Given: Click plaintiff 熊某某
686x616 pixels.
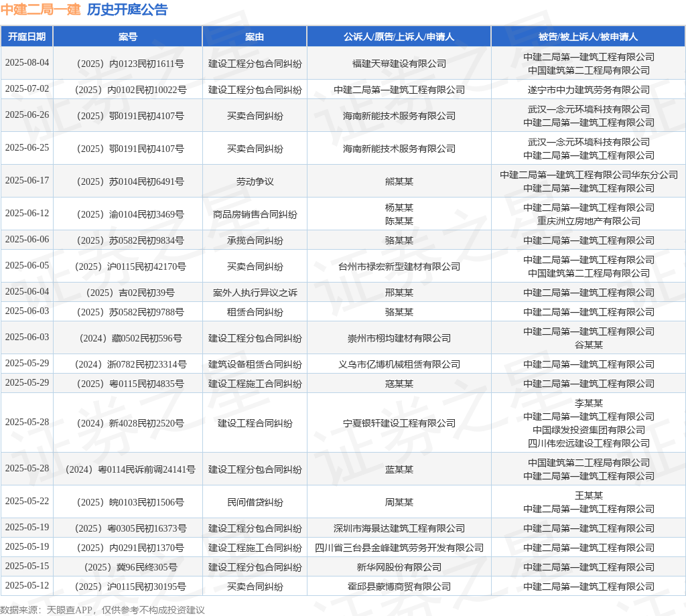Looking at the screenshot, I should pyautogui.click(x=399, y=181).
